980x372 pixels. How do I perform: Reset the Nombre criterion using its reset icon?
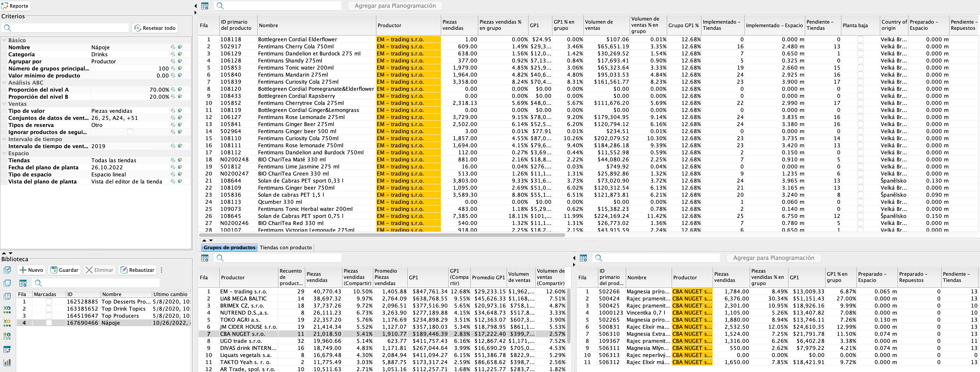172,47
